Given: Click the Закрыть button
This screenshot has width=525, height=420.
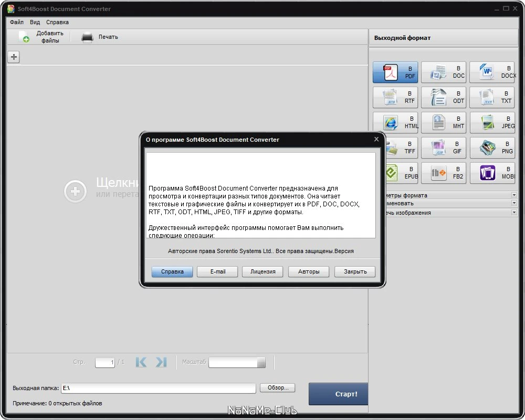Looking at the screenshot, I should [x=355, y=271].
